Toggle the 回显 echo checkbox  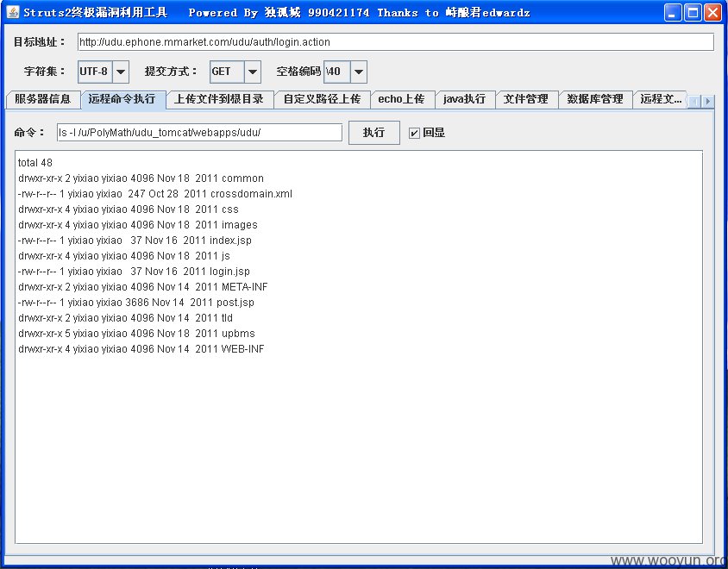pyautogui.click(x=414, y=134)
